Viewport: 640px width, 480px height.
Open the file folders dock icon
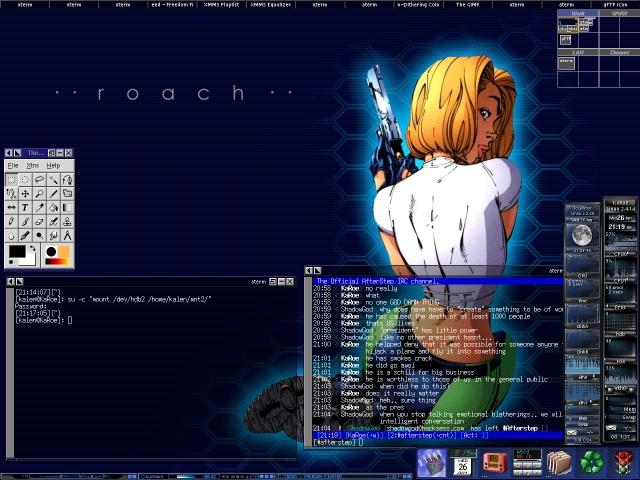560,462
